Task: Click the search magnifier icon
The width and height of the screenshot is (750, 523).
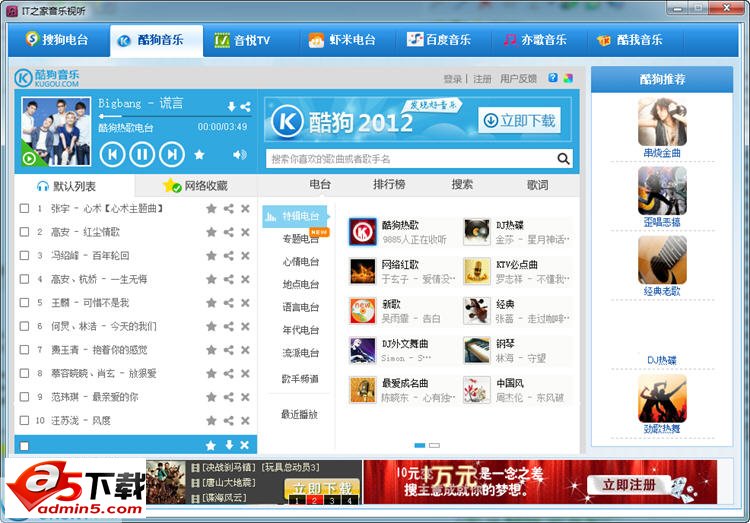Action: pyautogui.click(x=563, y=158)
